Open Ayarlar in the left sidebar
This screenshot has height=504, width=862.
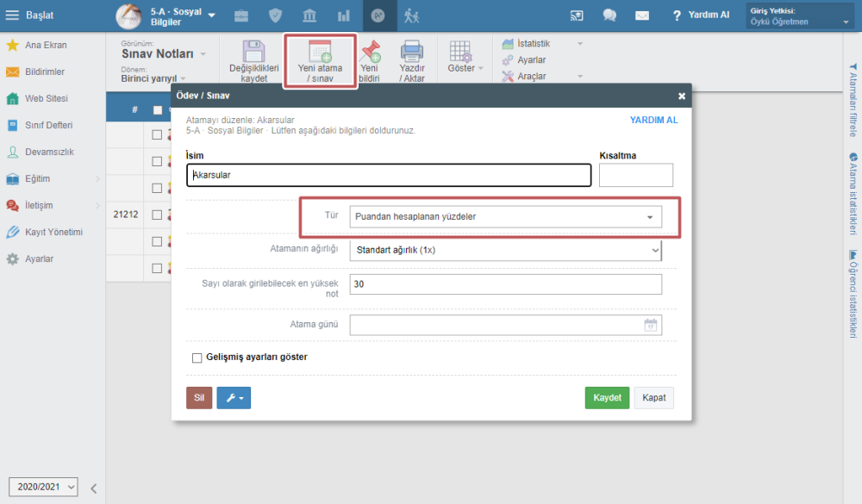click(39, 258)
